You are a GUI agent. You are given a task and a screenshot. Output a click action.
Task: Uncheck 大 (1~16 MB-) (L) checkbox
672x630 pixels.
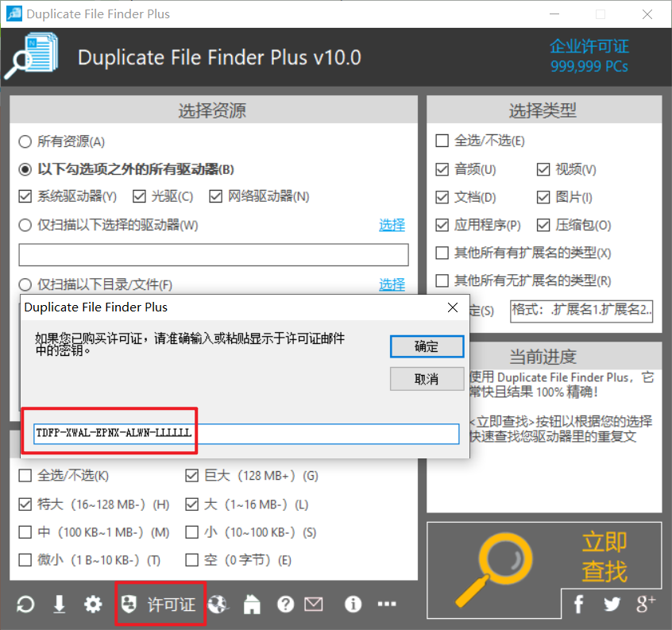coord(191,504)
